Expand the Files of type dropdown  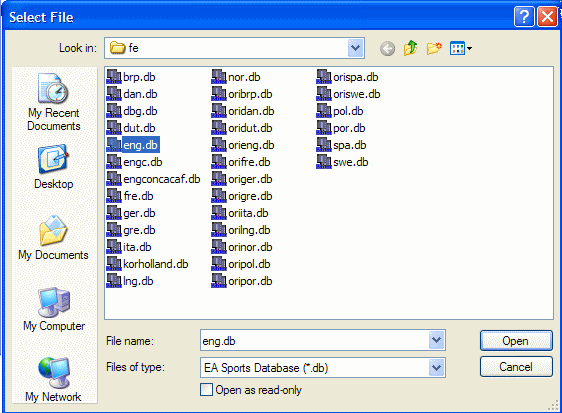tap(437, 367)
